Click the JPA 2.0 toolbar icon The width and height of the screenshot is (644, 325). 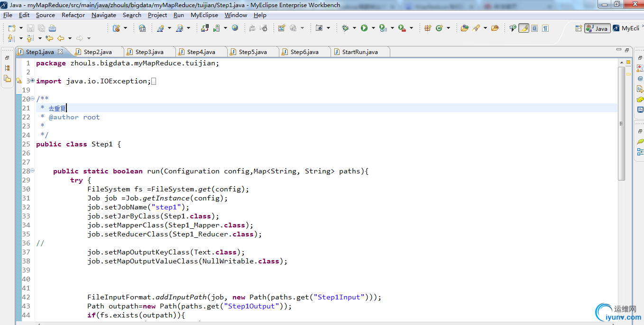point(142,28)
